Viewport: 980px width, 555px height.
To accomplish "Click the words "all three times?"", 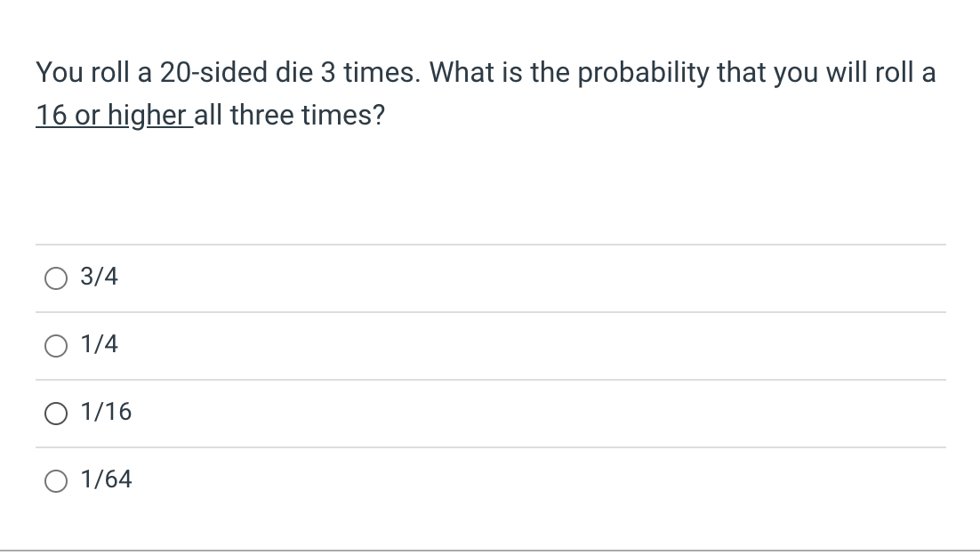I will pos(289,115).
